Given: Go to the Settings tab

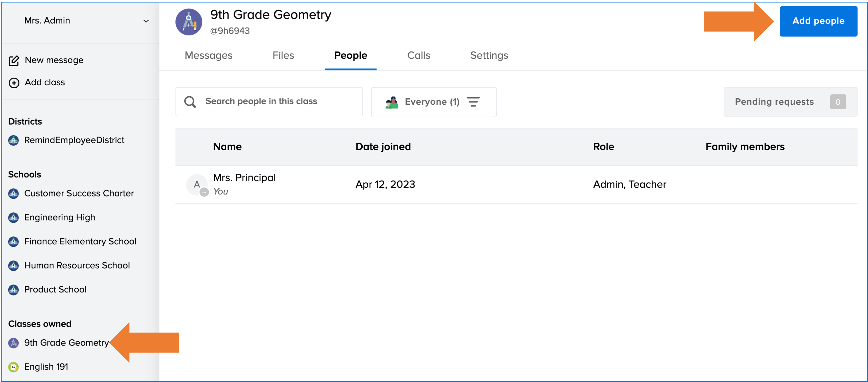Looking at the screenshot, I should click(489, 55).
